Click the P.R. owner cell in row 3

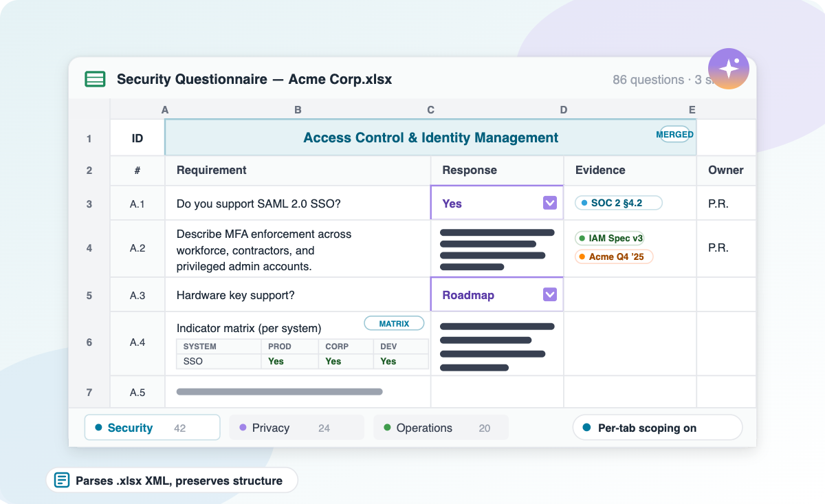click(726, 203)
